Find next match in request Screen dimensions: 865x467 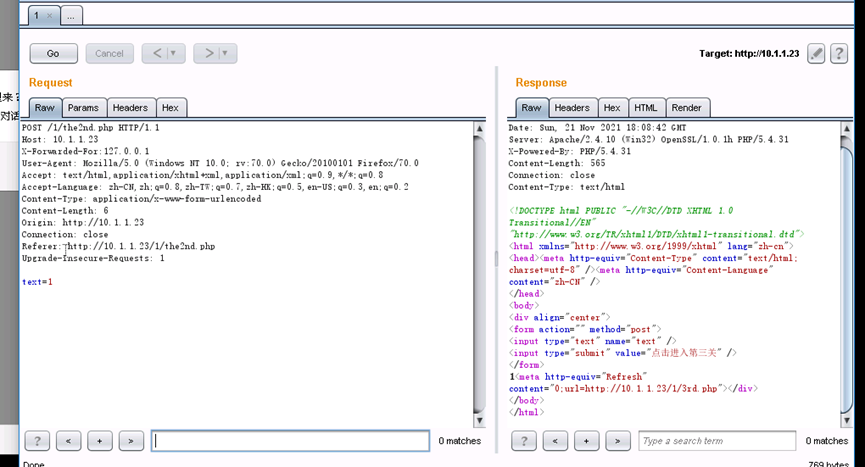coord(131,441)
